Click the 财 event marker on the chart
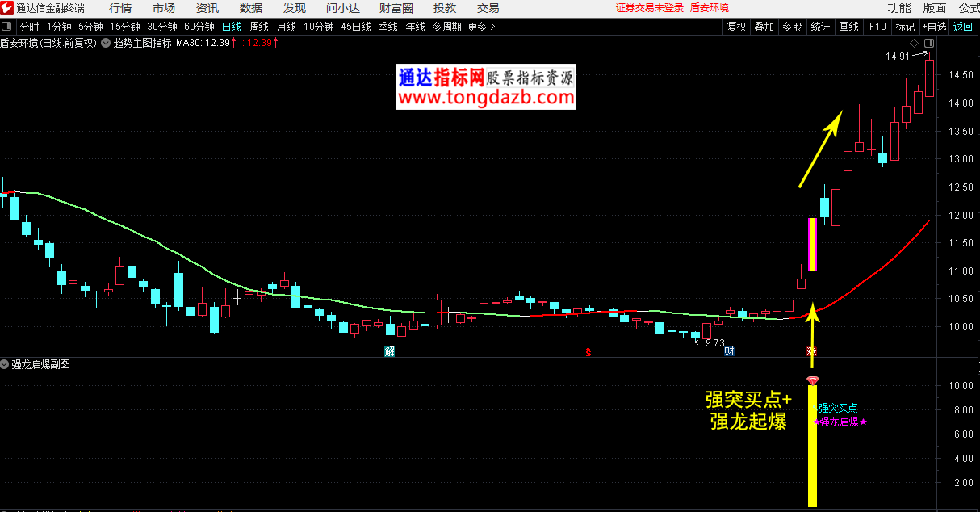The width and height of the screenshot is (980, 512). (729, 351)
